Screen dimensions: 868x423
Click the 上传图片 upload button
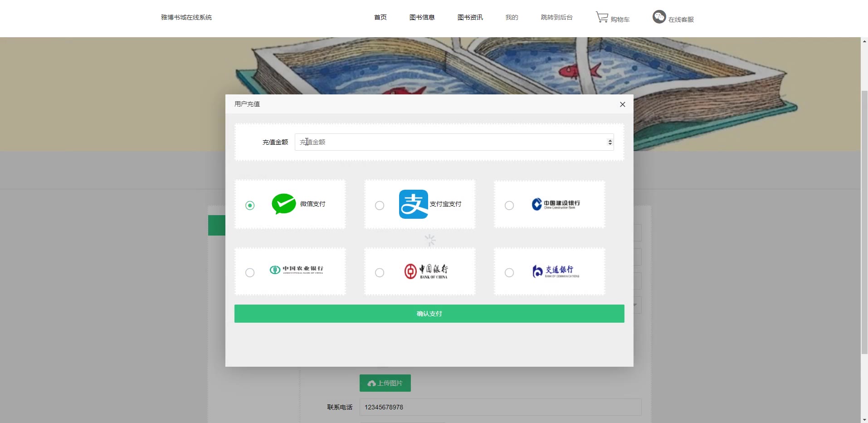[x=385, y=383]
